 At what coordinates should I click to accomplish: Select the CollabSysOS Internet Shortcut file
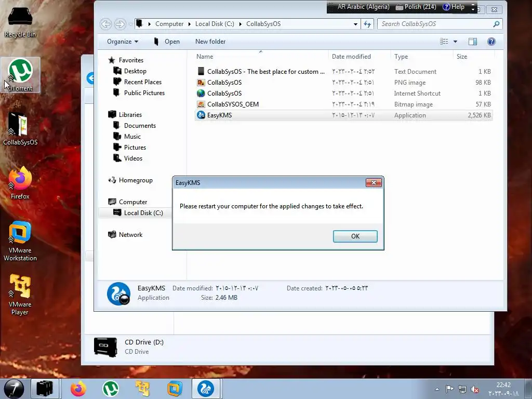tap(344, 94)
